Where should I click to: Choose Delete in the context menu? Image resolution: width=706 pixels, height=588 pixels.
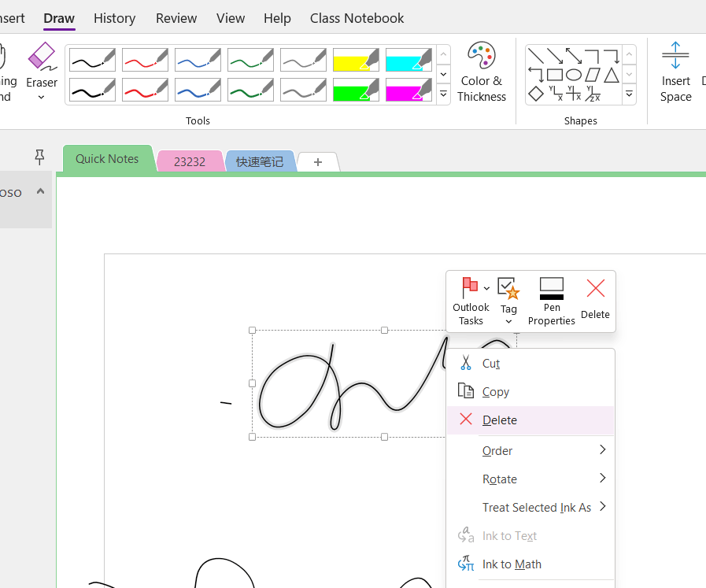point(530,420)
